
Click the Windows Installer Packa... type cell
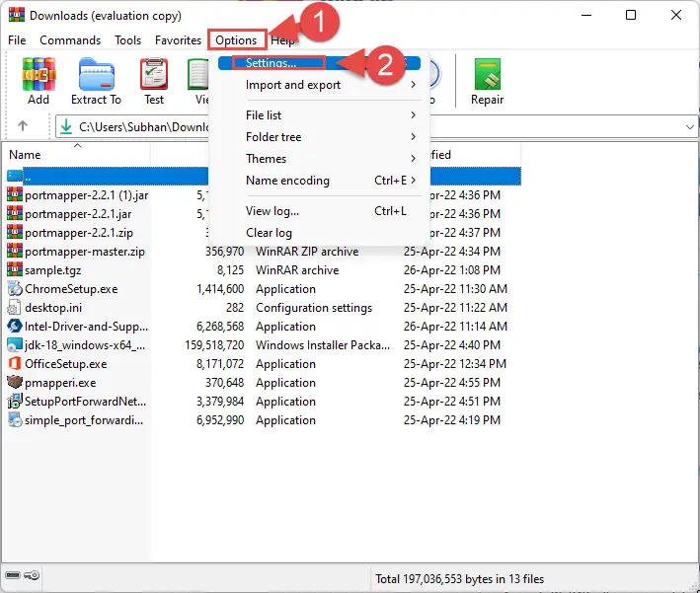(323, 345)
